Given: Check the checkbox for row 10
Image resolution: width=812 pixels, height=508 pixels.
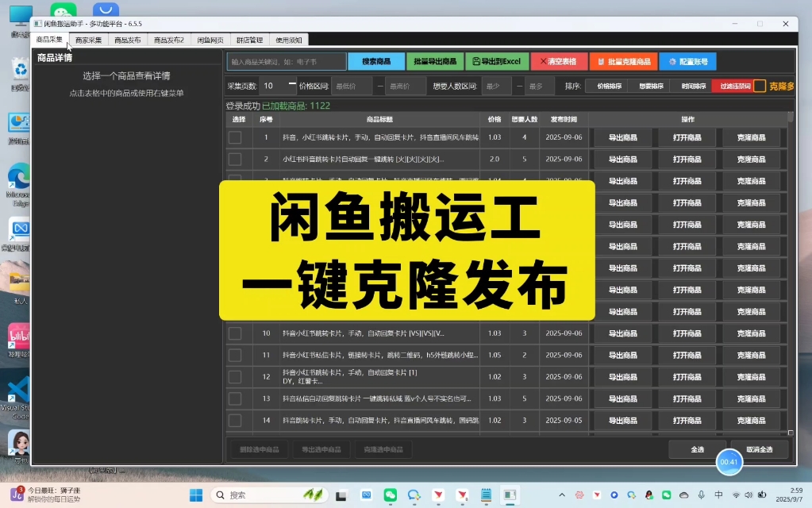Looking at the screenshot, I should click(x=235, y=333).
